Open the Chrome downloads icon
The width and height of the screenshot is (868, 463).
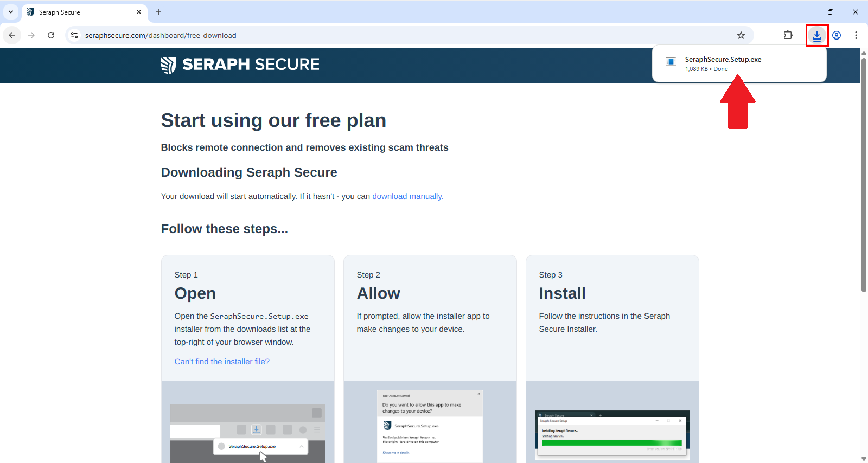pos(816,35)
